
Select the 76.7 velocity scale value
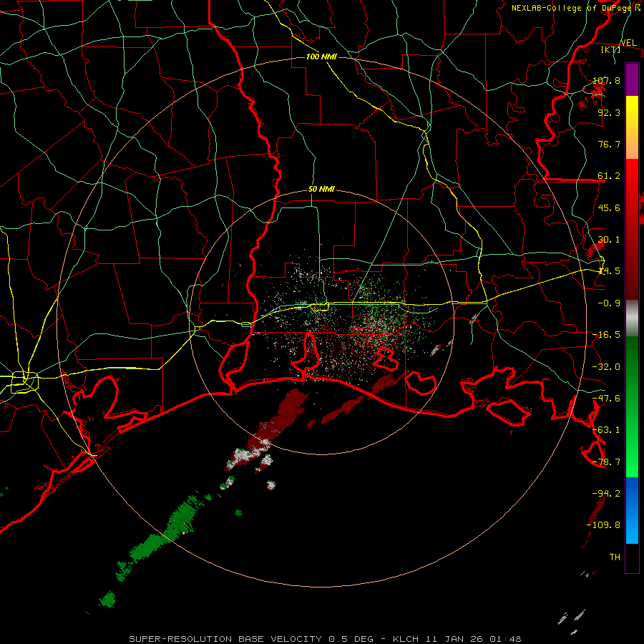(609, 144)
